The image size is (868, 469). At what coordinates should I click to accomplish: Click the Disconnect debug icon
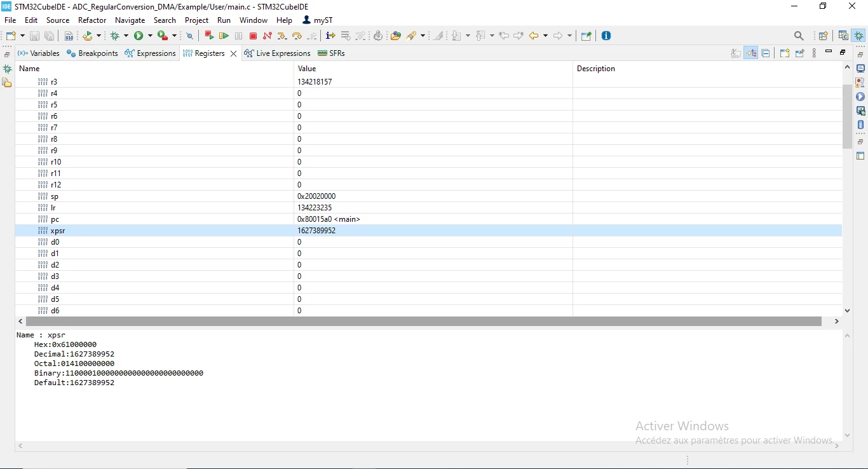268,36
